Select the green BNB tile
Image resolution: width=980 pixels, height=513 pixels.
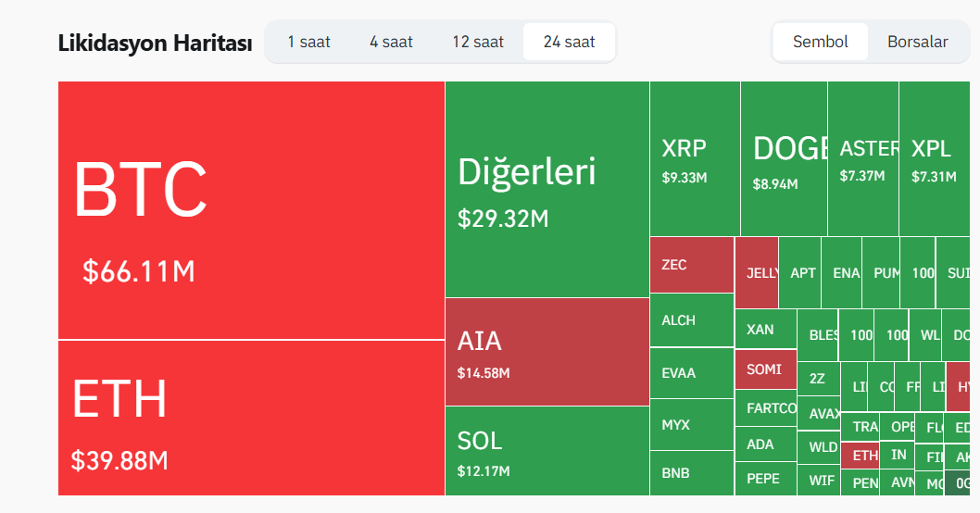(x=691, y=473)
